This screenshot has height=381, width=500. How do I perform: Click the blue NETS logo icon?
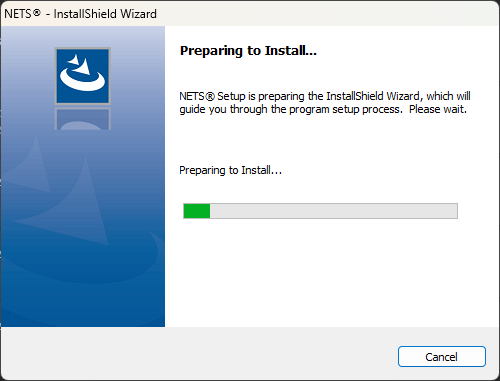(83, 76)
